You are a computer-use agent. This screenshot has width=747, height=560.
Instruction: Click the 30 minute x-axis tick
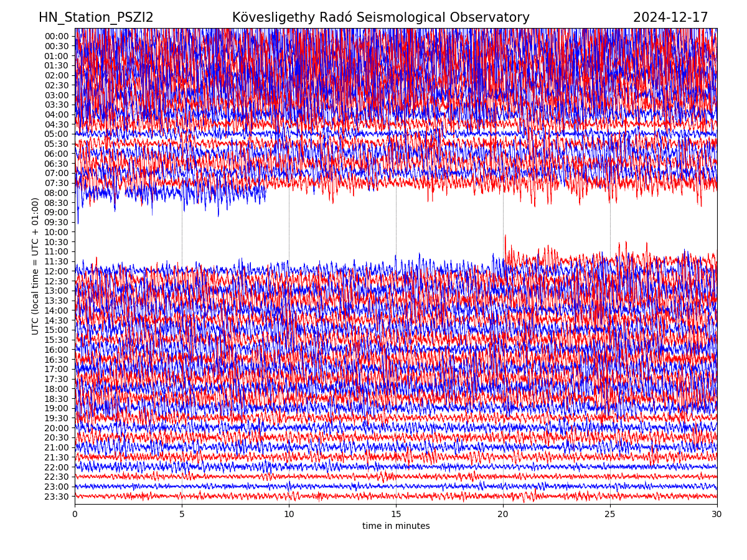coord(717,514)
